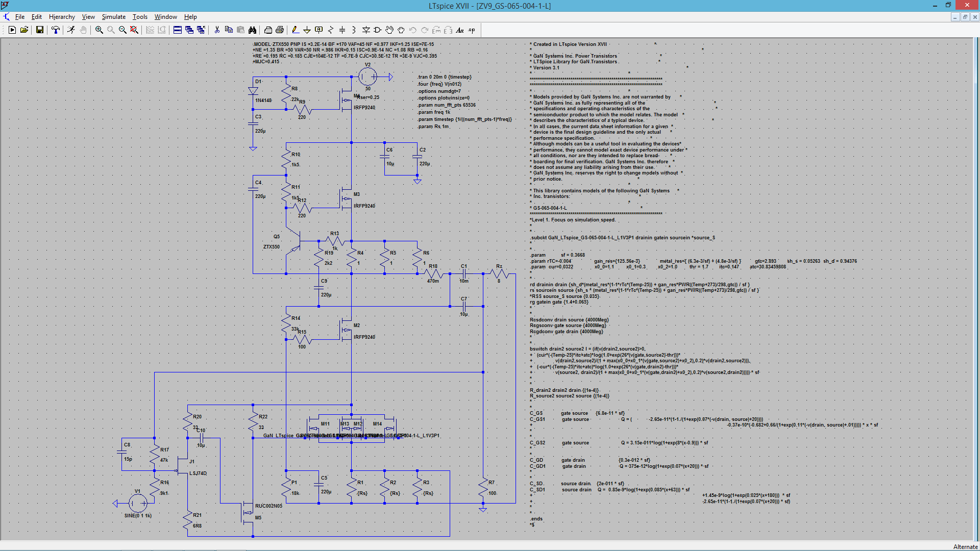The width and height of the screenshot is (980, 551).
Task: Select the Drag hand tool
Action: [x=401, y=30]
